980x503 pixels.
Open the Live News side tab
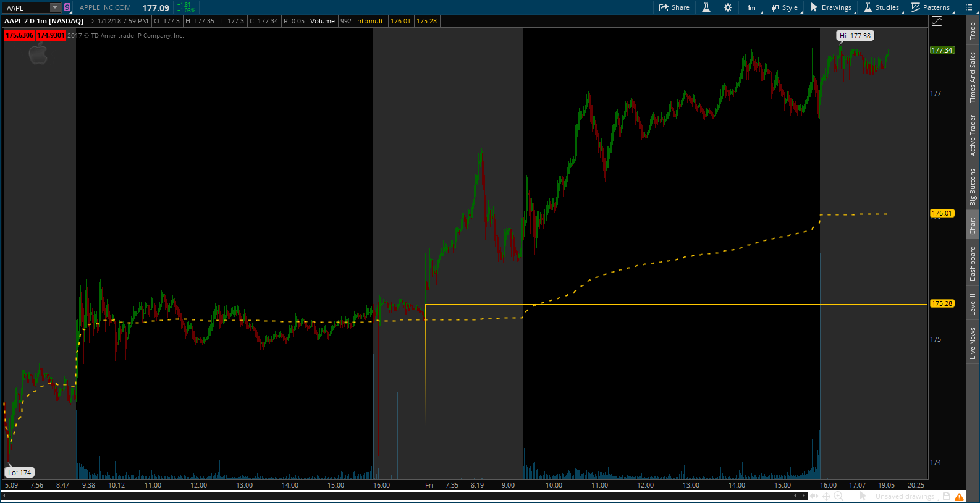tap(973, 344)
